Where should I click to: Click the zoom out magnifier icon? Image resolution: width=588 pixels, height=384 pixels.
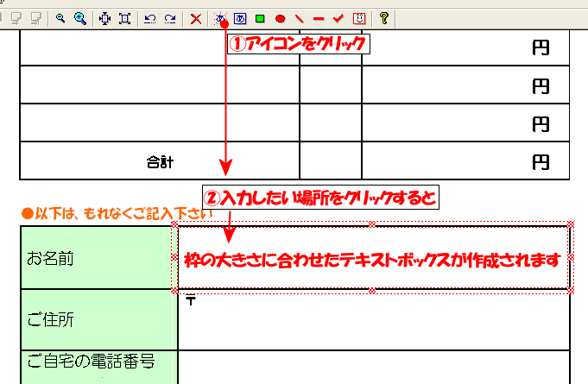(x=60, y=17)
